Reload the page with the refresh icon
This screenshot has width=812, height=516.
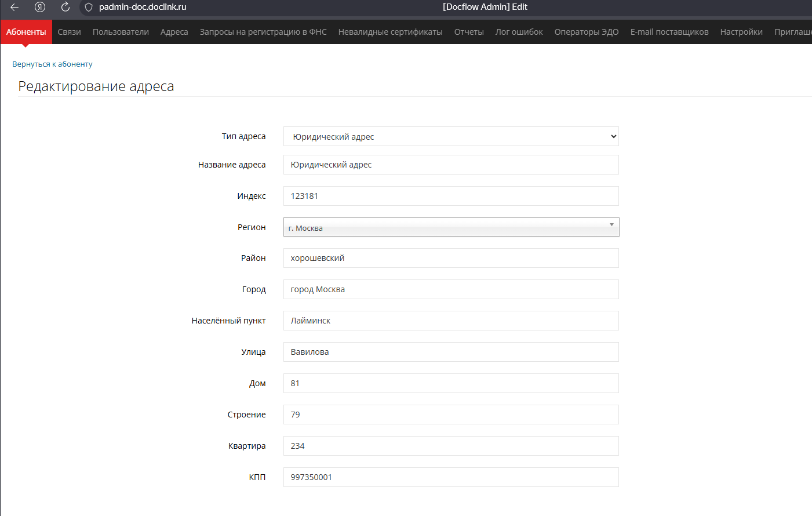click(65, 7)
